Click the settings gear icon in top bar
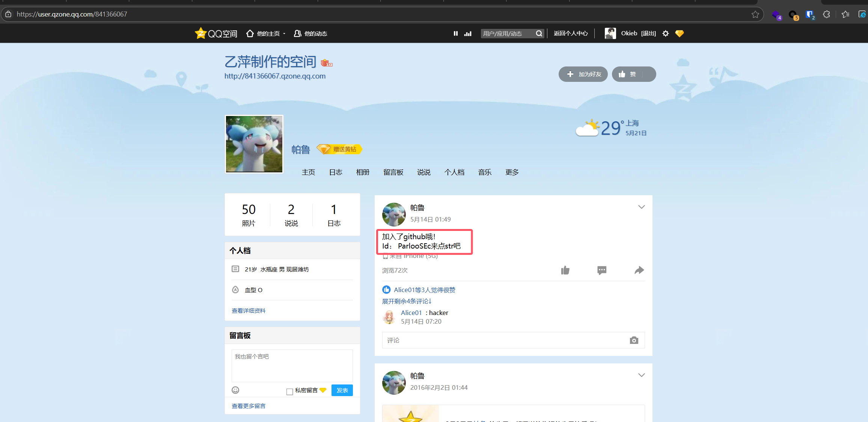Image resolution: width=868 pixels, height=422 pixels. (x=666, y=33)
